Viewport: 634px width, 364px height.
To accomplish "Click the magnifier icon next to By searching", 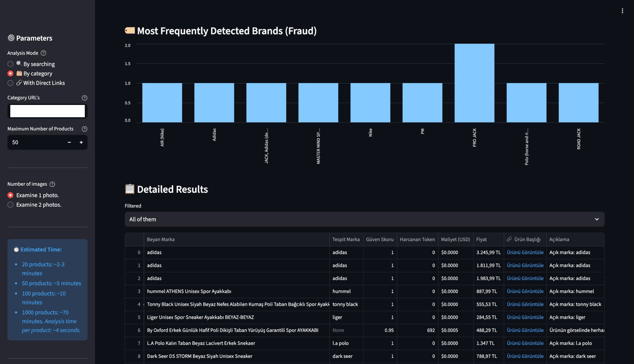I will [x=19, y=64].
